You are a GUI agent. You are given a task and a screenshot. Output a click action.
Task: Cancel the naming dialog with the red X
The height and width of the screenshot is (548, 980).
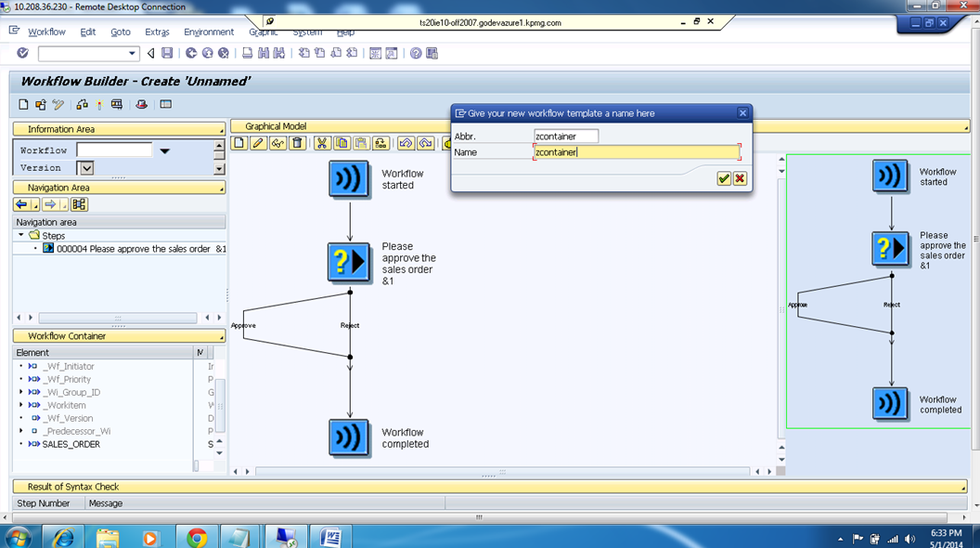(x=740, y=178)
